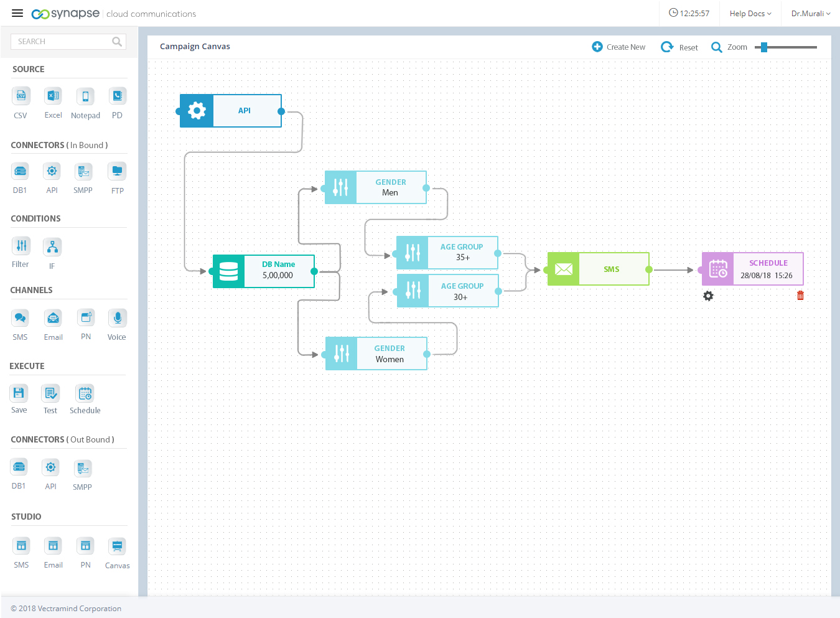Adjust the Zoom slider handle
This screenshot has height=618, width=840.
pos(764,47)
